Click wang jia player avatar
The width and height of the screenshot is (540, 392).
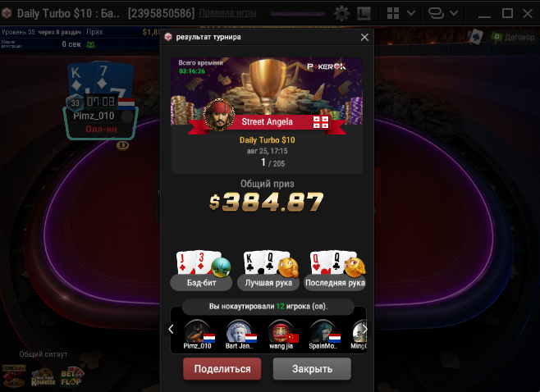[x=281, y=331]
